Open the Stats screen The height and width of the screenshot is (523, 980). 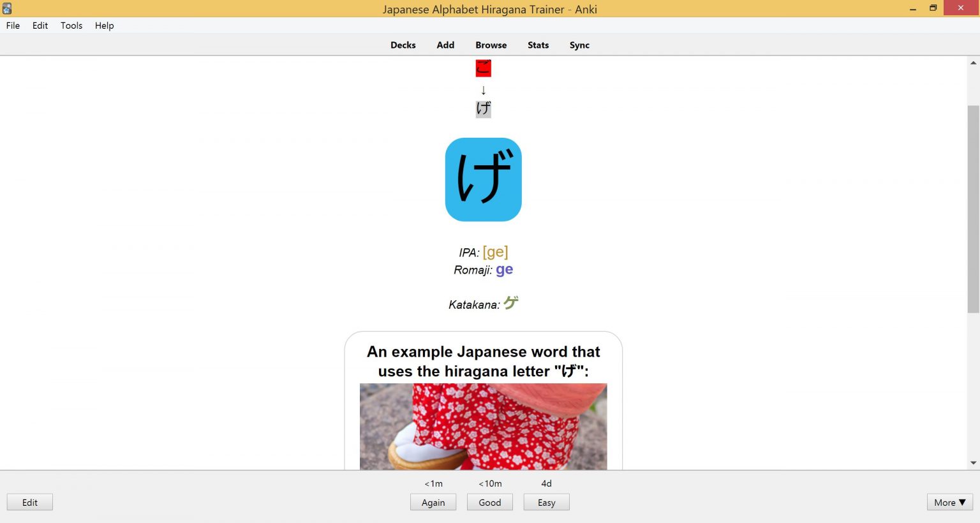pyautogui.click(x=538, y=45)
